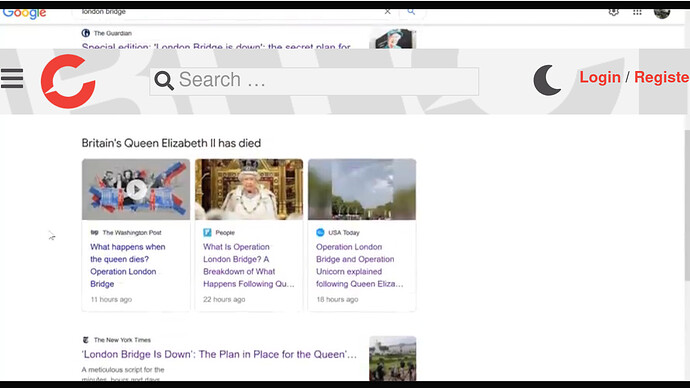The image size is (690, 388).
Task: Click the USA Today source icon
Action: pyautogui.click(x=320, y=232)
